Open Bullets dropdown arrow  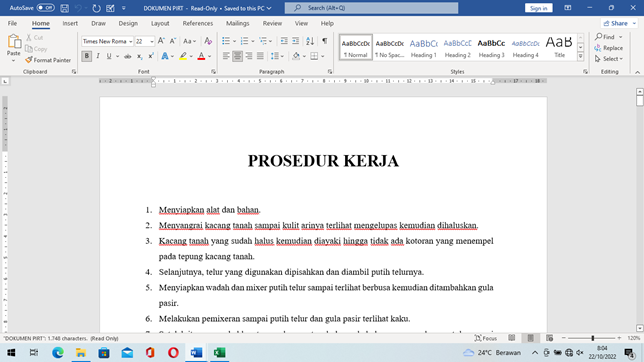[235, 41]
